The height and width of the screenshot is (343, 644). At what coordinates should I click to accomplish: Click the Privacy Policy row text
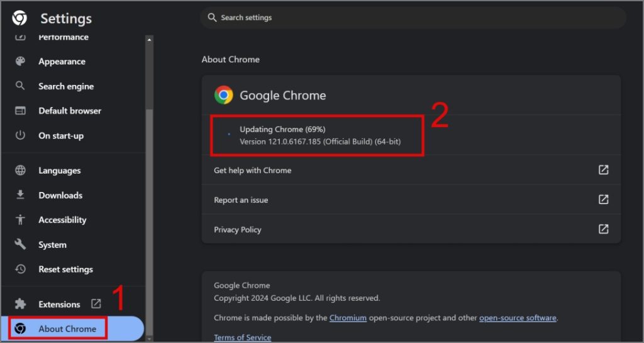click(237, 230)
